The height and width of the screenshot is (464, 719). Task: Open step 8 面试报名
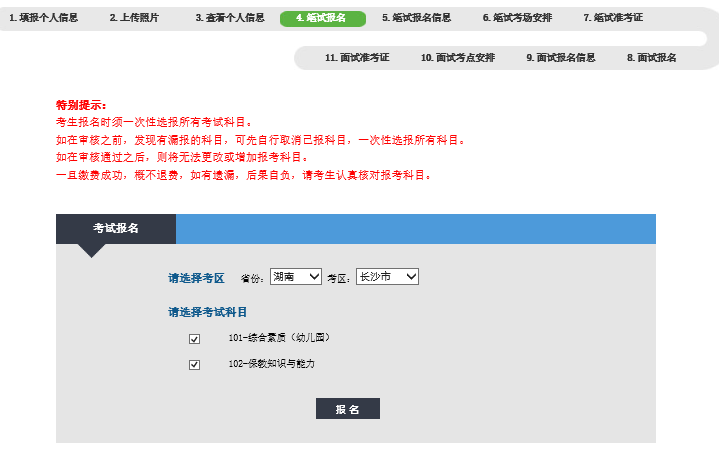[x=652, y=58]
